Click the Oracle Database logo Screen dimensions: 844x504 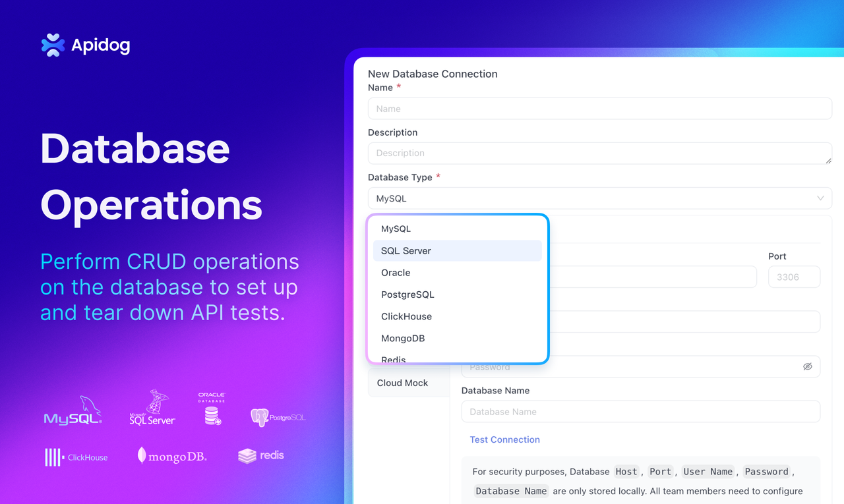[212, 408]
